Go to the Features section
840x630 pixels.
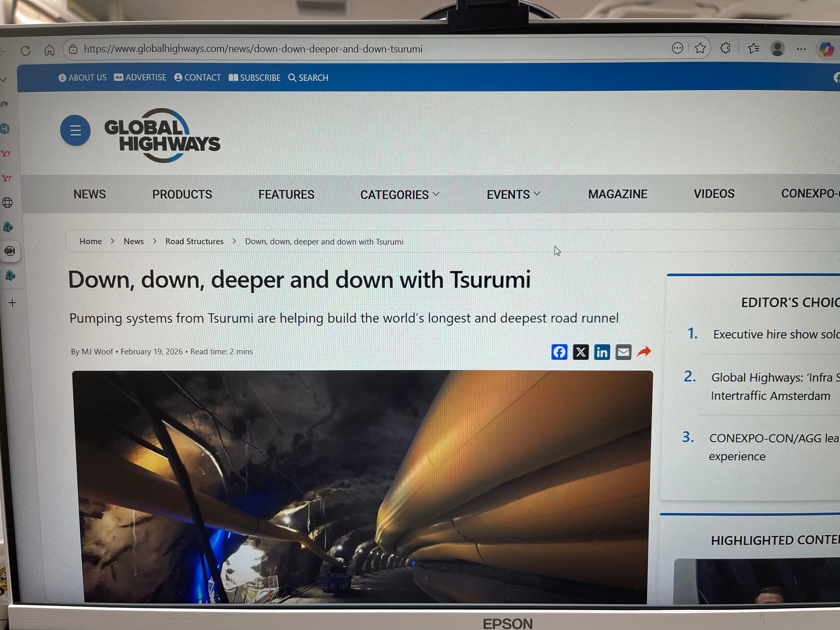(286, 194)
